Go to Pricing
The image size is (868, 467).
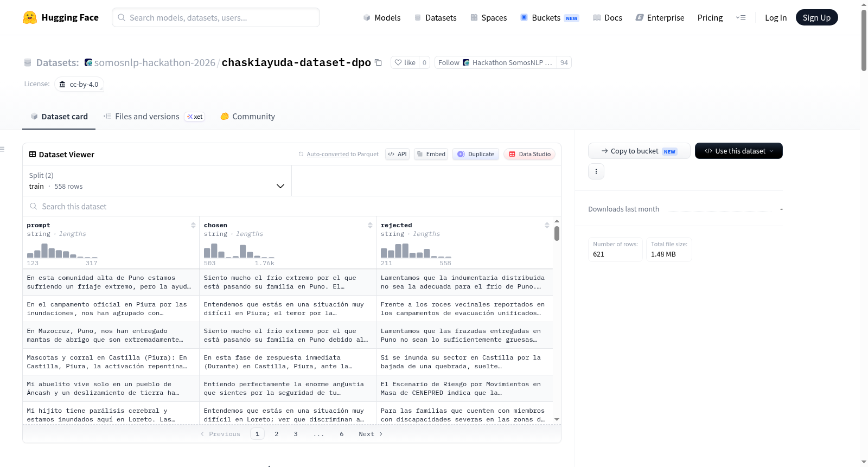point(710,17)
